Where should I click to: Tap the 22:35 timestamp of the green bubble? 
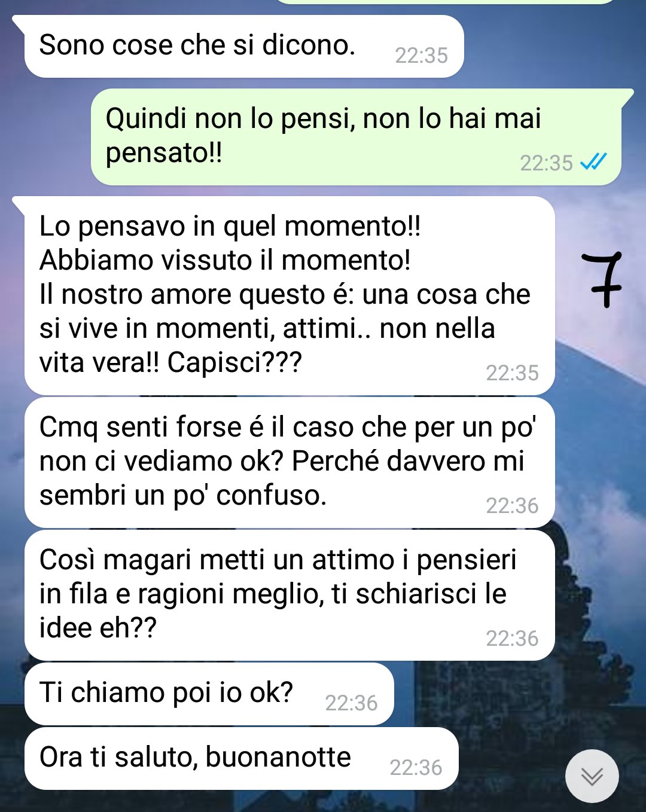[546, 163]
